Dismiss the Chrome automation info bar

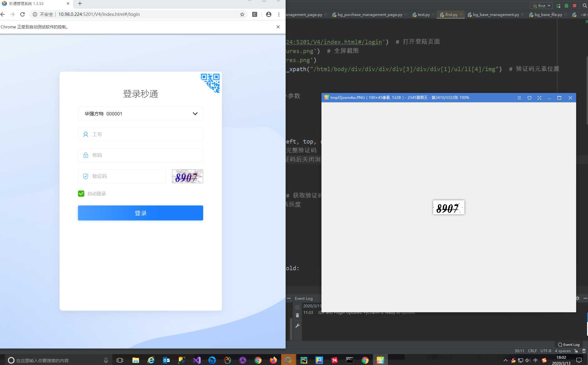point(278,27)
